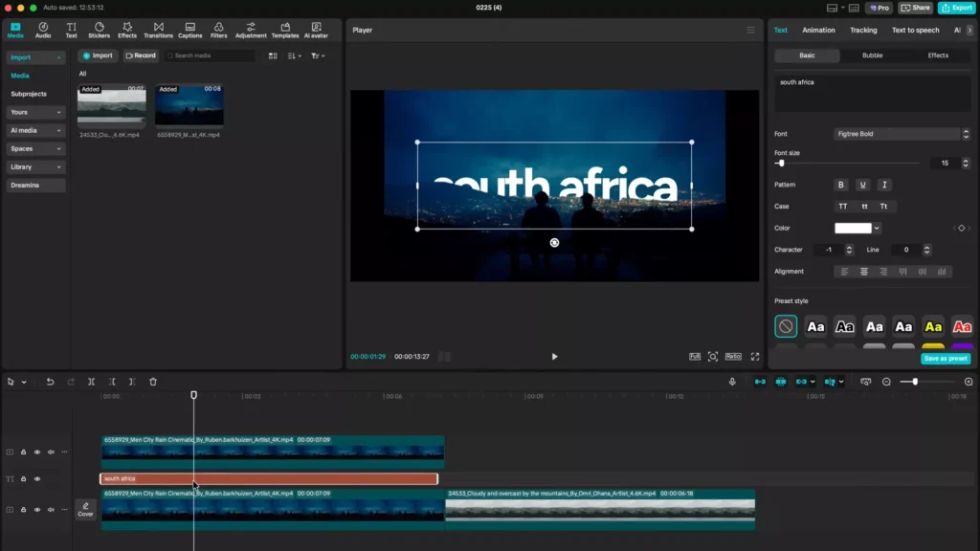Open the Stickers panel
The height and width of the screenshot is (551, 980).
[x=99, y=30]
